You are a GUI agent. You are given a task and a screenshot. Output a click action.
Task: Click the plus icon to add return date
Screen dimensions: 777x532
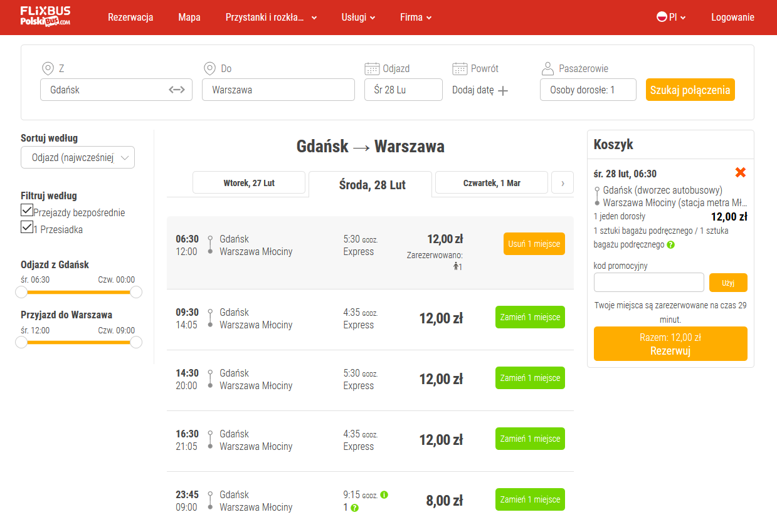coord(503,91)
